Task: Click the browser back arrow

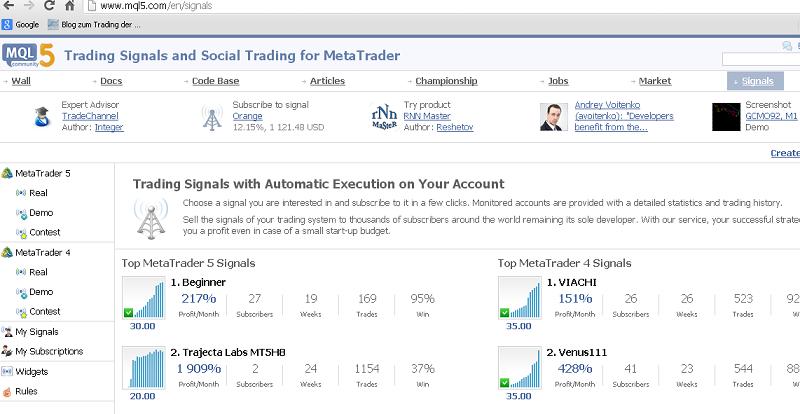Action: pos(9,6)
